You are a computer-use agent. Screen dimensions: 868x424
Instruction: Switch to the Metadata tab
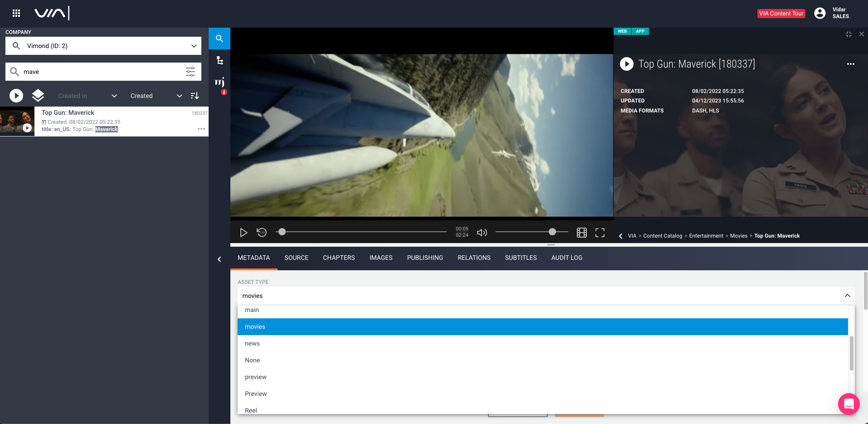click(x=254, y=258)
